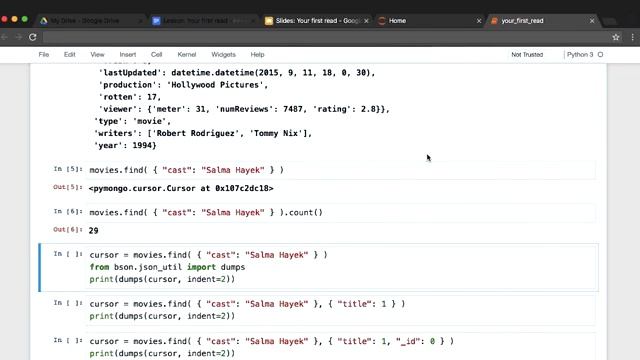Viewport: 640px width, 360px height.
Task: Click the 'type': 'movie' output line
Action: click(132, 121)
